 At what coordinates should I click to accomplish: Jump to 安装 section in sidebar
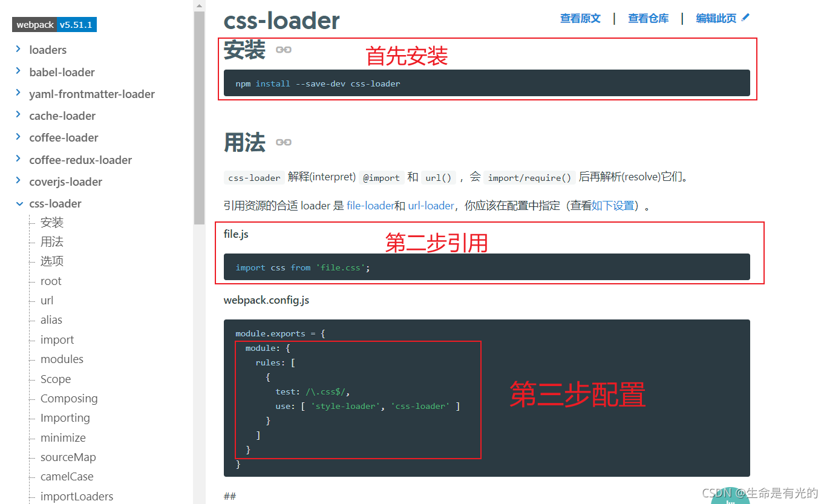[52, 223]
